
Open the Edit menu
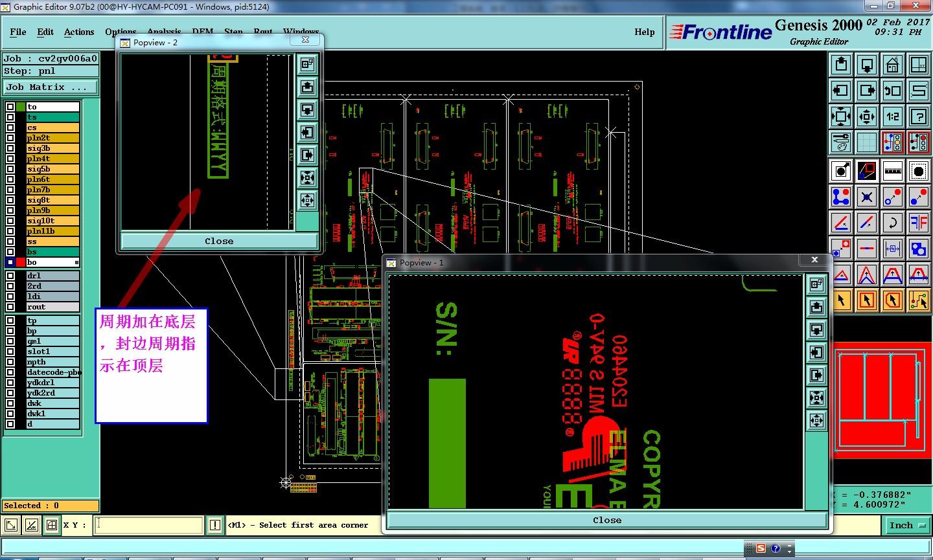coord(45,32)
